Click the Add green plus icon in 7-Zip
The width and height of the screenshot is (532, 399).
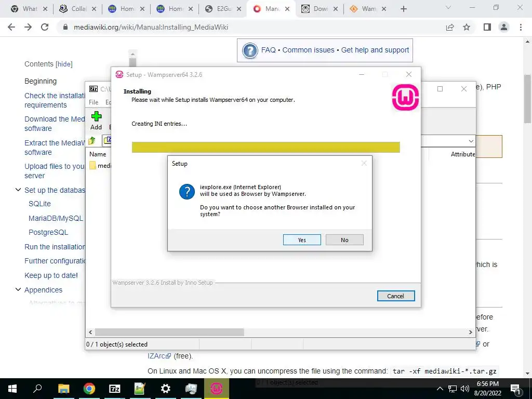96,117
